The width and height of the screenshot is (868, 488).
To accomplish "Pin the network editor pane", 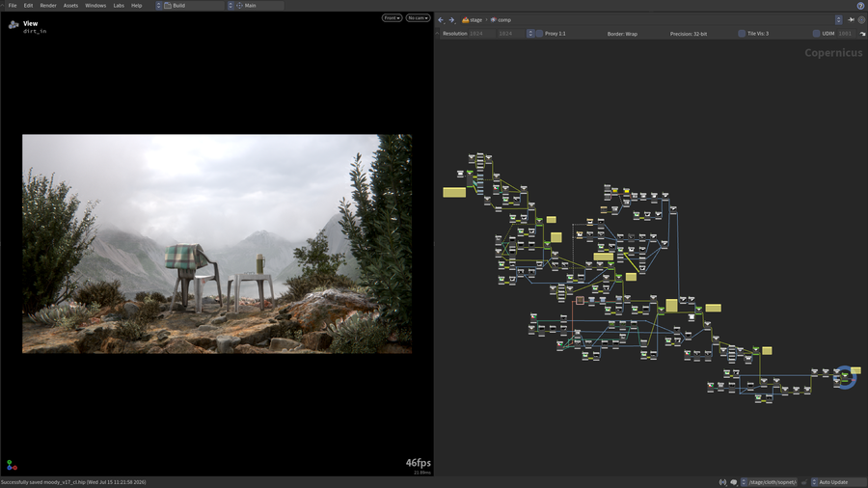I will pyautogui.click(x=851, y=20).
